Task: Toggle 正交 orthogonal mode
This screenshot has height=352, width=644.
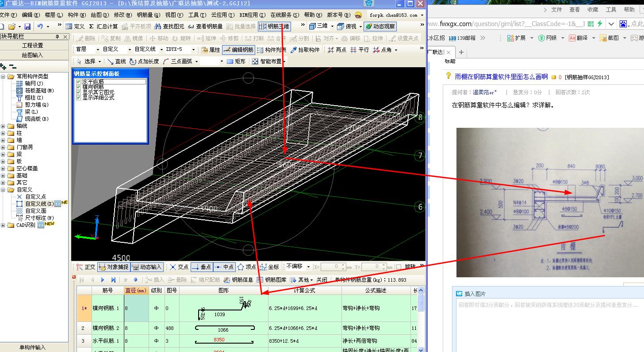Action: (86, 267)
